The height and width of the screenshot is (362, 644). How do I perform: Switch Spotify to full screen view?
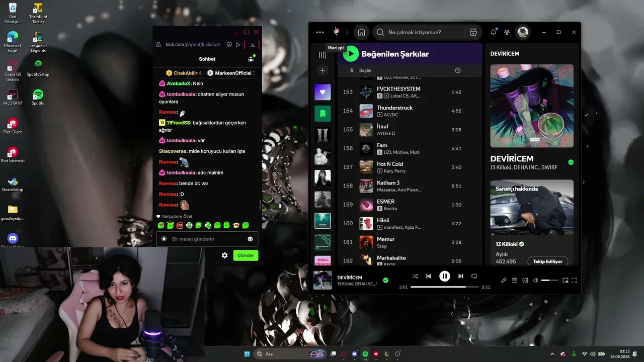pyautogui.click(x=574, y=280)
